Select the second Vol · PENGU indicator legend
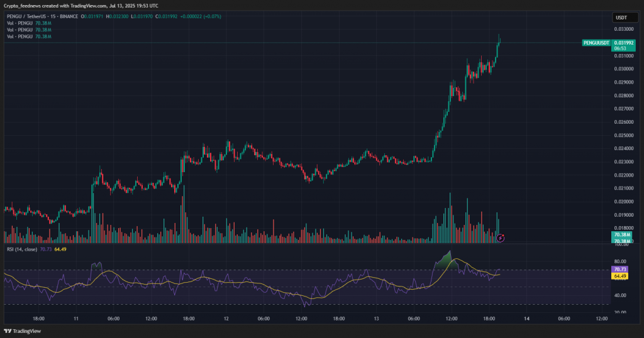This screenshot has width=644, height=338. [20, 30]
